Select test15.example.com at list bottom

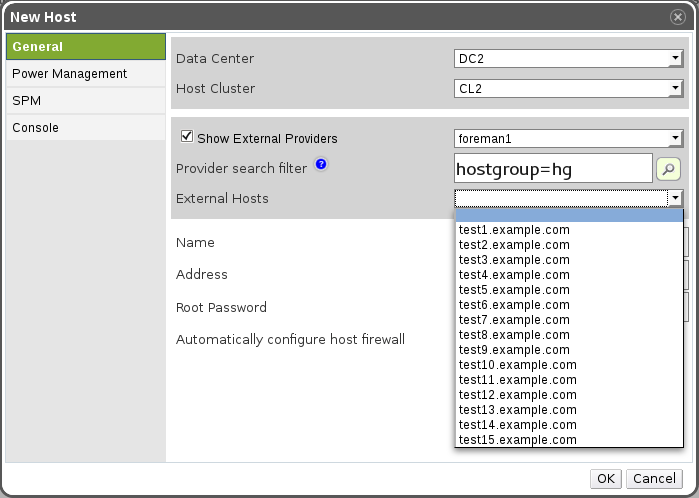click(517, 440)
